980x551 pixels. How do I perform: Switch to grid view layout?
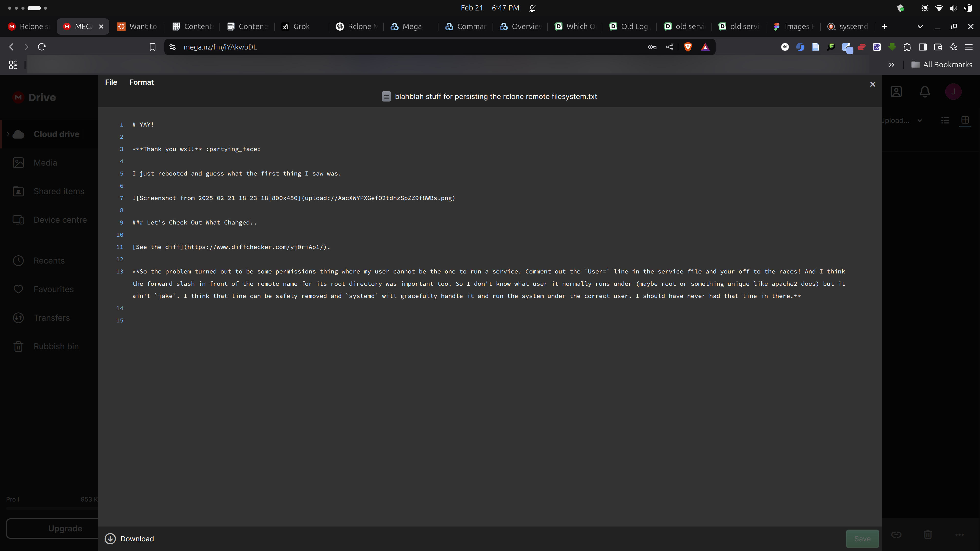point(965,121)
